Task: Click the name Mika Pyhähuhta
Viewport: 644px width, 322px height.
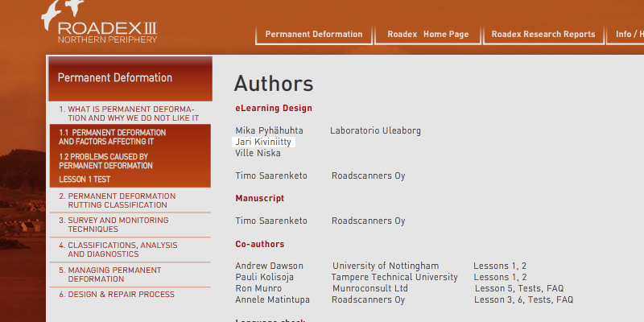Action: [269, 131]
